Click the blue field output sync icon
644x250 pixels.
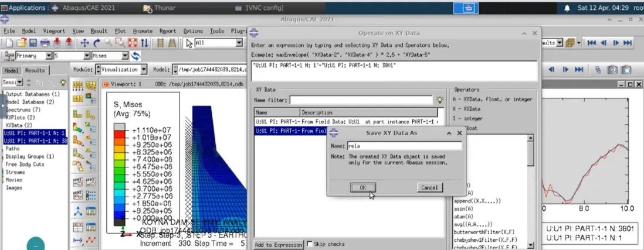pyautogui.click(x=135, y=56)
